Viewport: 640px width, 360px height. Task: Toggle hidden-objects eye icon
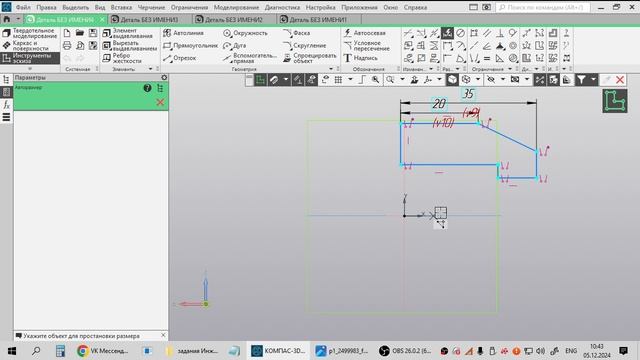coord(491,80)
